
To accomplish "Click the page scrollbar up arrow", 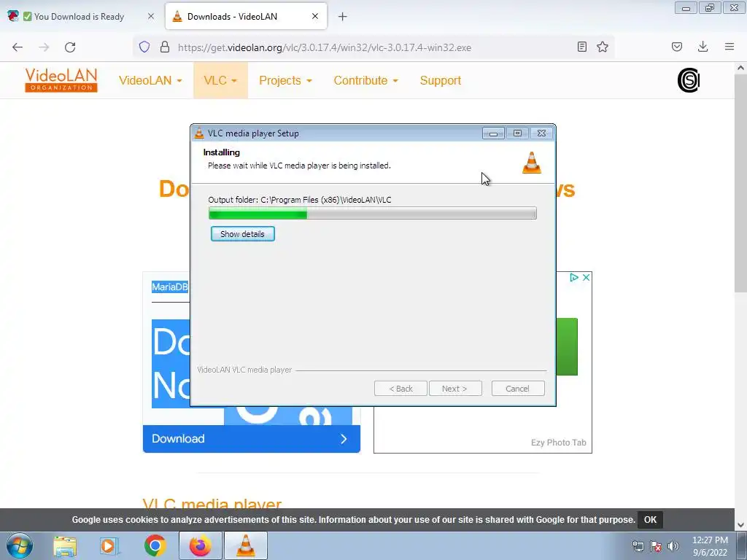I will [741, 68].
